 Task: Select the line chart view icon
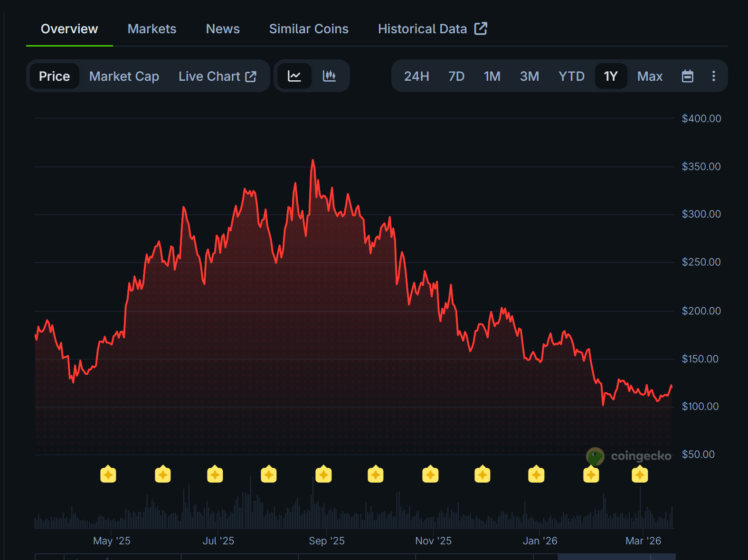294,76
